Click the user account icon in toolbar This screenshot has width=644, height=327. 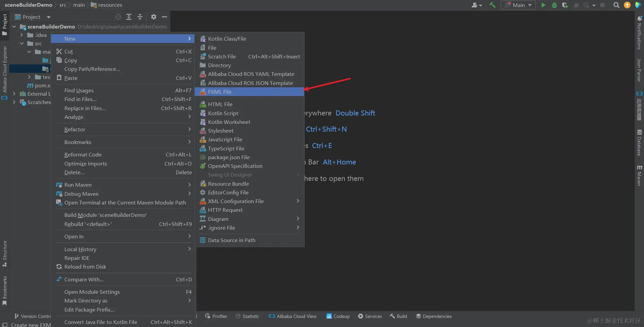(477, 5)
